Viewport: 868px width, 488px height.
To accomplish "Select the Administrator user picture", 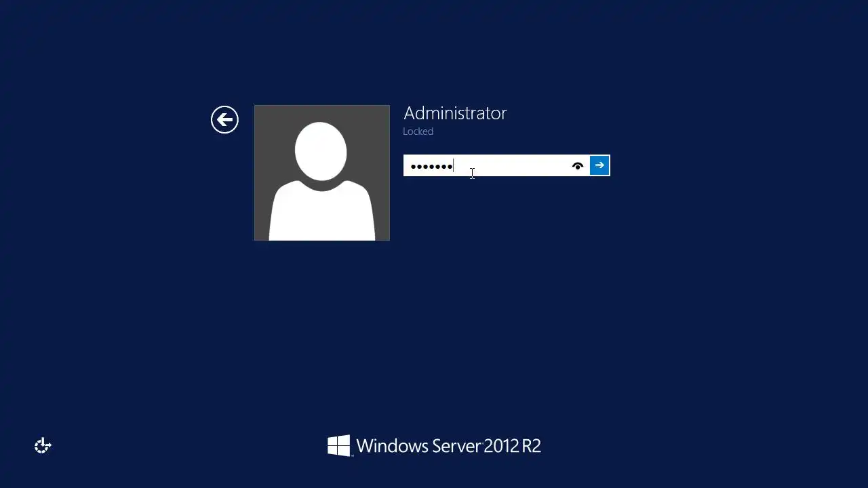I will (322, 173).
